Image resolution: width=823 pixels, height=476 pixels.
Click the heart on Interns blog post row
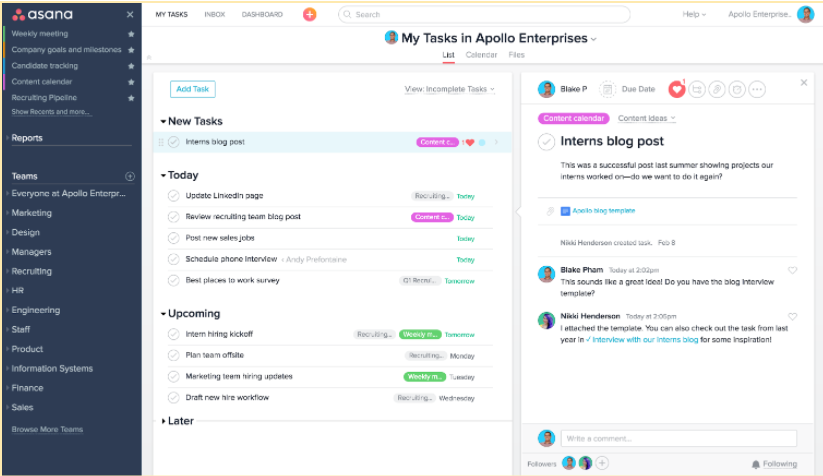pyautogui.click(x=470, y=142)
